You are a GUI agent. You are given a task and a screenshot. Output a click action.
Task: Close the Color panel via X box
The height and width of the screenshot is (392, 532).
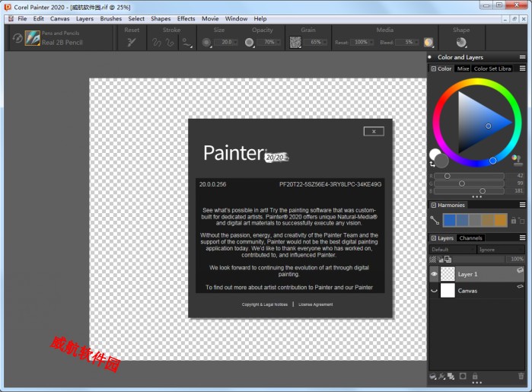(434, 69)
